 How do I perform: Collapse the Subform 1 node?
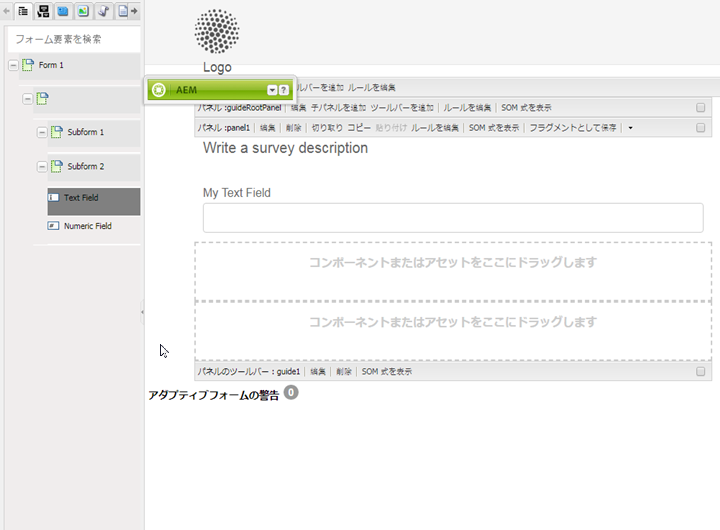coord(42,132)
